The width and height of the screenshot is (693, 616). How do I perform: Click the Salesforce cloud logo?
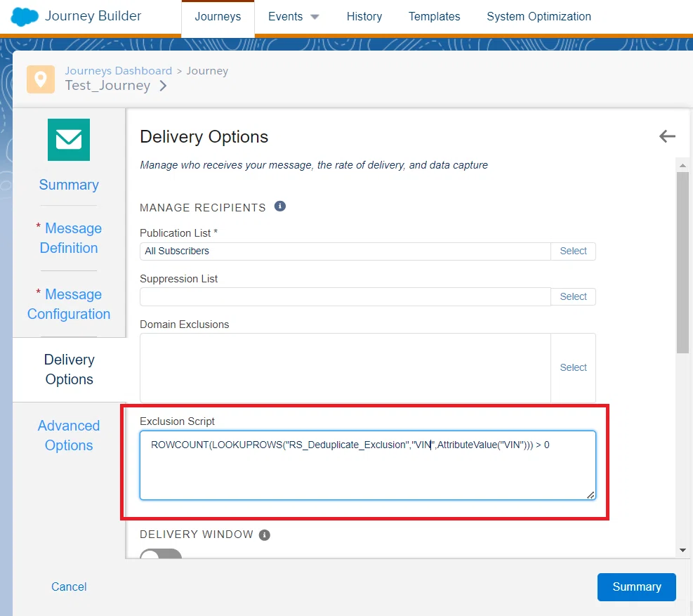pyautogui.click(x=25, y=17)
